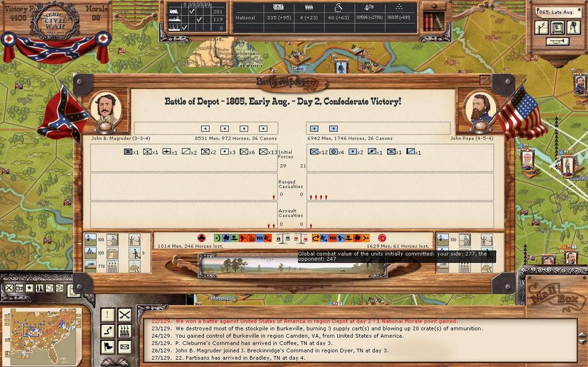This screenshot has width=588, height=367.
Task: Select the exclamation mark important messages filter
Action: click(x=107, y=315)
